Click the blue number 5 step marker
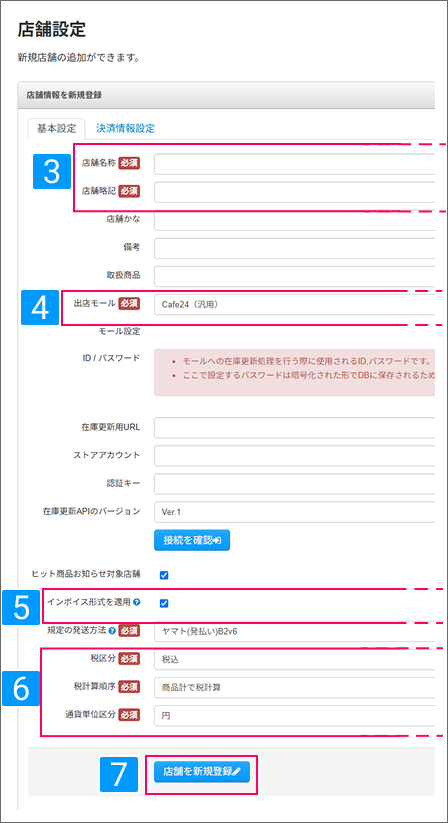This screenshot has width=448, height=823. click(x=21, y=608)
